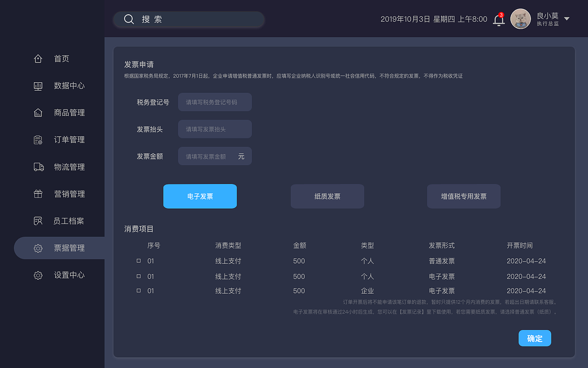The image size is (588, 368).
Task: Select the 营销管理 marketing gift icon
Action: 38,194
